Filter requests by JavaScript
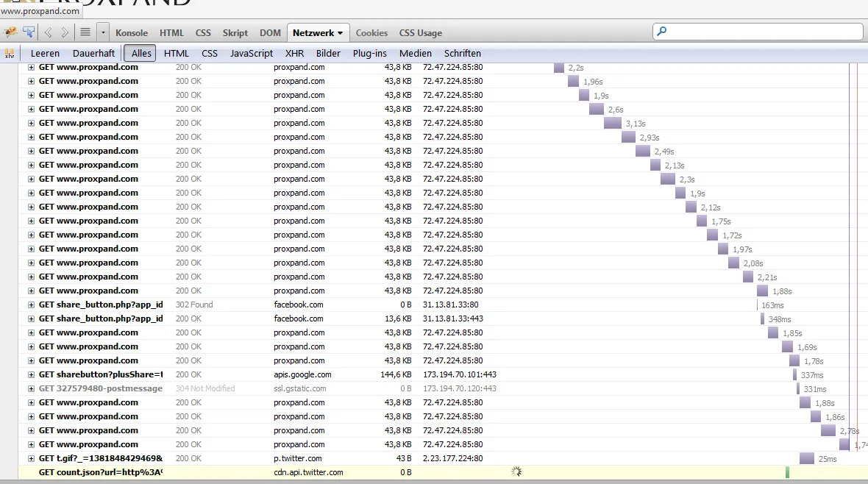The height and width of the screenshot is (484, 868). pyautogui.click(x=252, y=53)
